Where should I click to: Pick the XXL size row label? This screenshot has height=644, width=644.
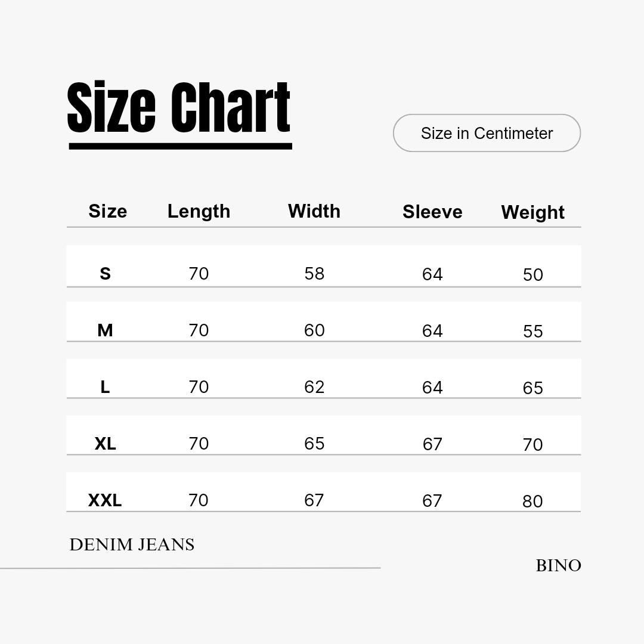point(105,500)
